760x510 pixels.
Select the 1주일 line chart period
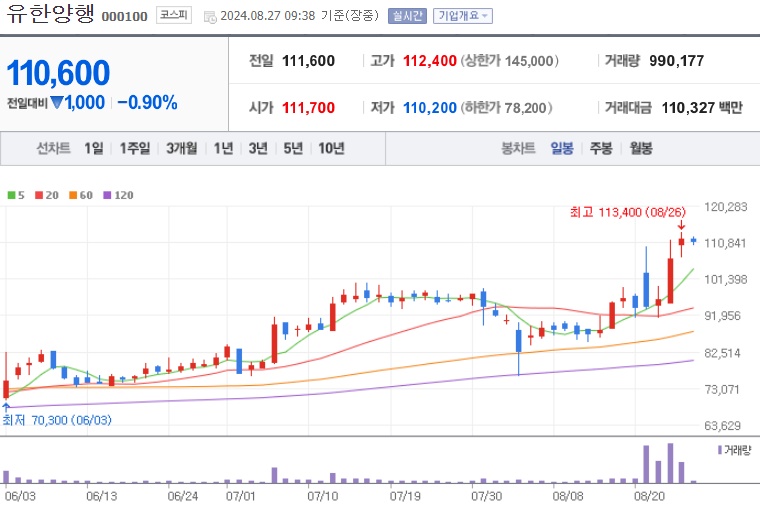pyautogui.click(x=135, y=148)
